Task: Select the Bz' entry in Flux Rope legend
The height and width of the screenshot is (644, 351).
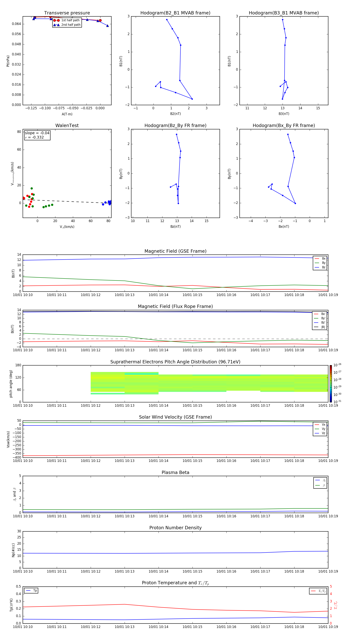Action: coord(320,323)
